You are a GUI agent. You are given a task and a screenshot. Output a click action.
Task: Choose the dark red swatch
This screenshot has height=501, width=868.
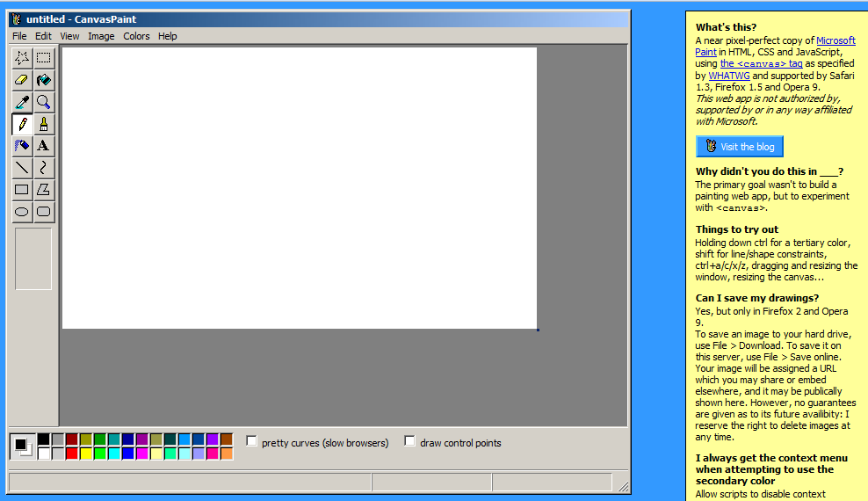[72, 439]
